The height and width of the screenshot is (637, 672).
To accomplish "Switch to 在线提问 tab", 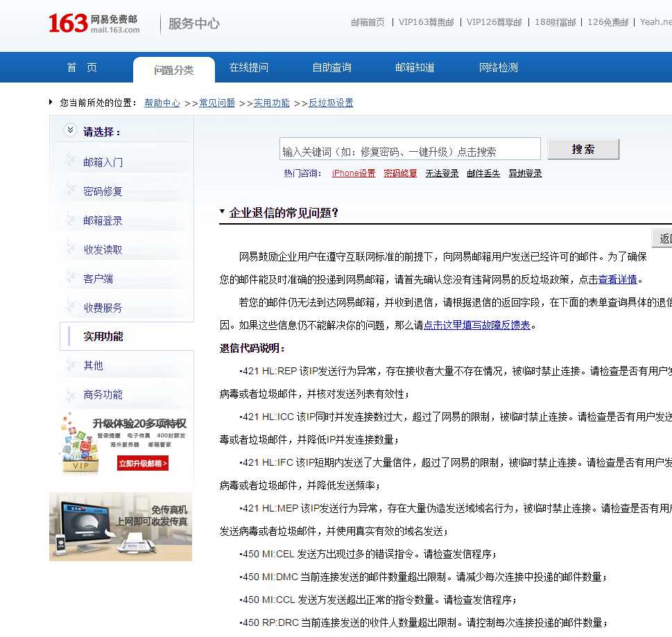I will coord(248,68).
